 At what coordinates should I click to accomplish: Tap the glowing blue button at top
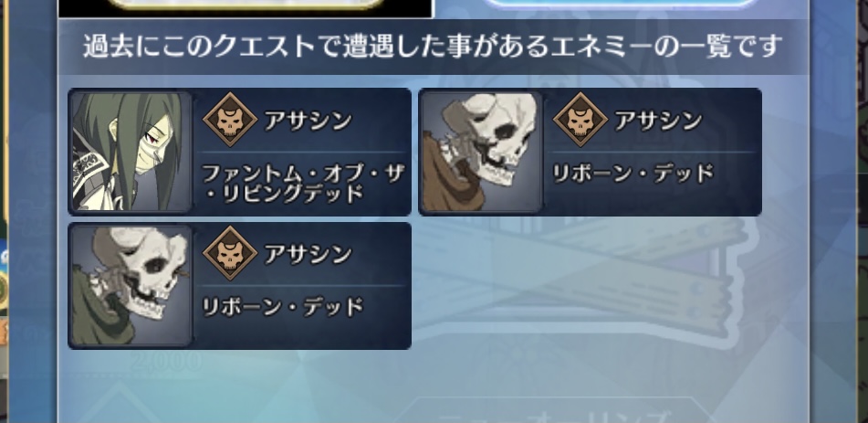(x=620, y=5)
